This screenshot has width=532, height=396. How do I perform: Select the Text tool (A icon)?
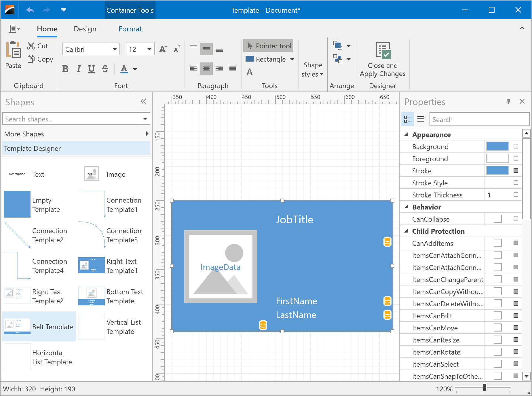[x=250, y=72]
